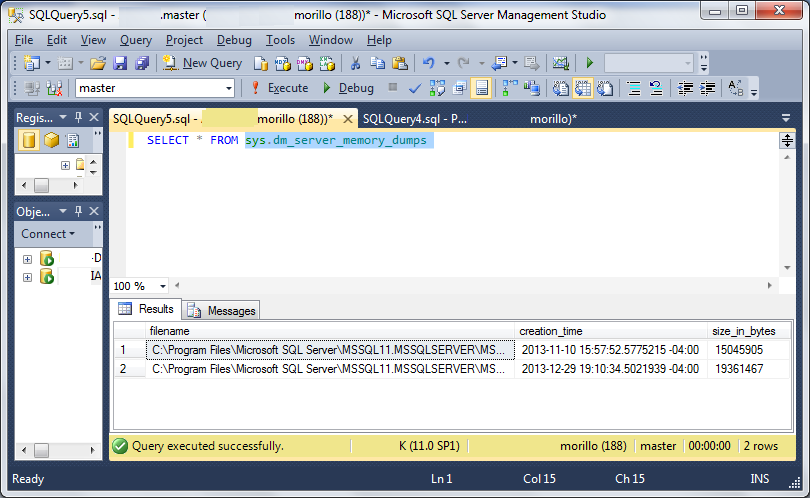Click the Copy icon
Screen dimensions: 810x498
pos(378,63)
